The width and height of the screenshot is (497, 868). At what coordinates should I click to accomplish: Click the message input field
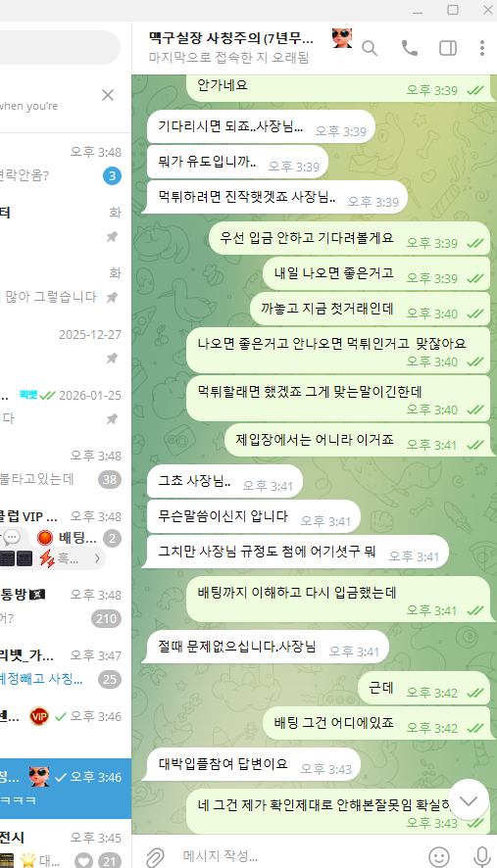pyautogui.click(x=299, y=856)
